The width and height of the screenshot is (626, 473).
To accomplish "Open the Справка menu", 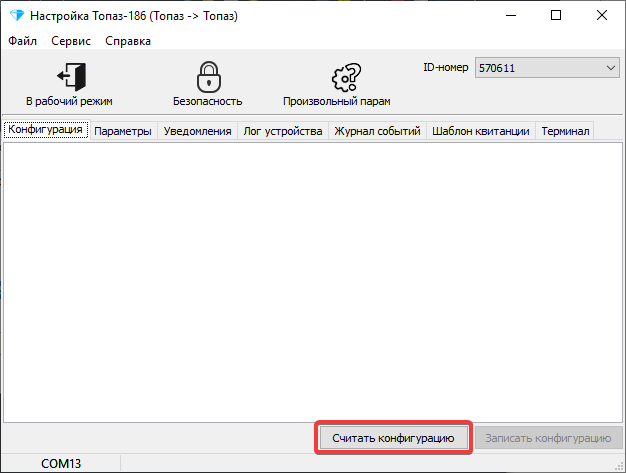I will 128,41.
